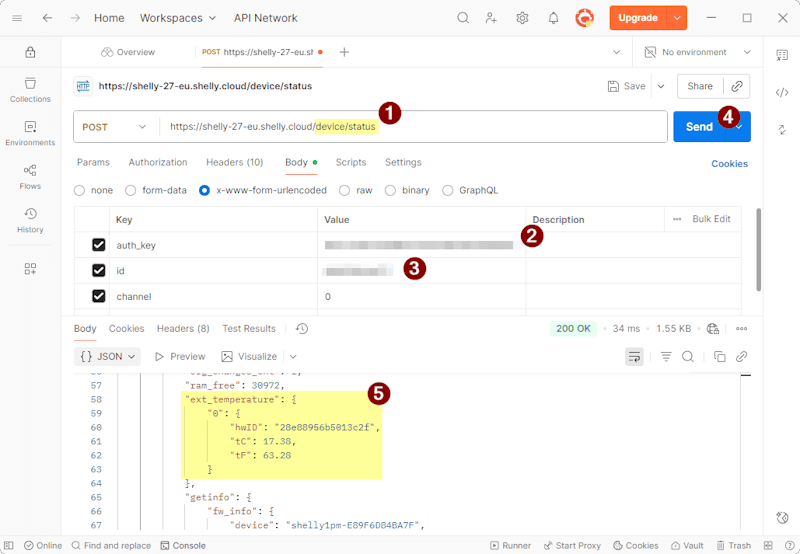Image resolution: width=800 pixels, height=554 pixels.
Task: Open the Environments sidebar panel
Action: coord(30,133)
